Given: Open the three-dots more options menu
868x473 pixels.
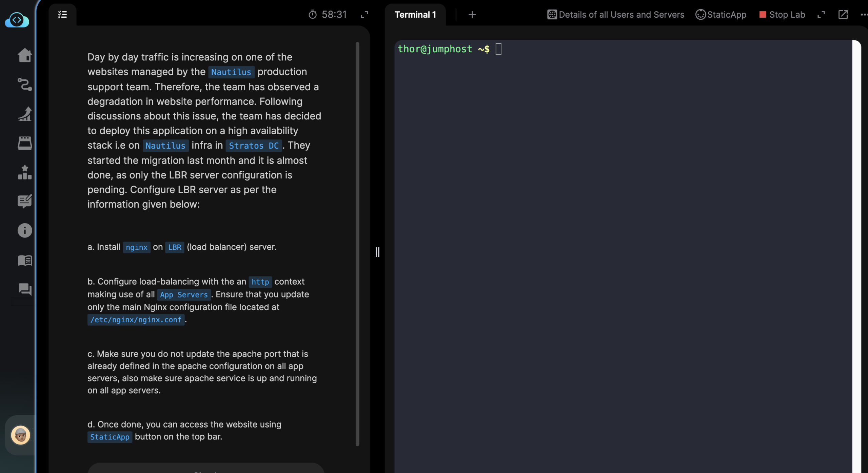Looking at the screenshot, I should pos(863,15).
